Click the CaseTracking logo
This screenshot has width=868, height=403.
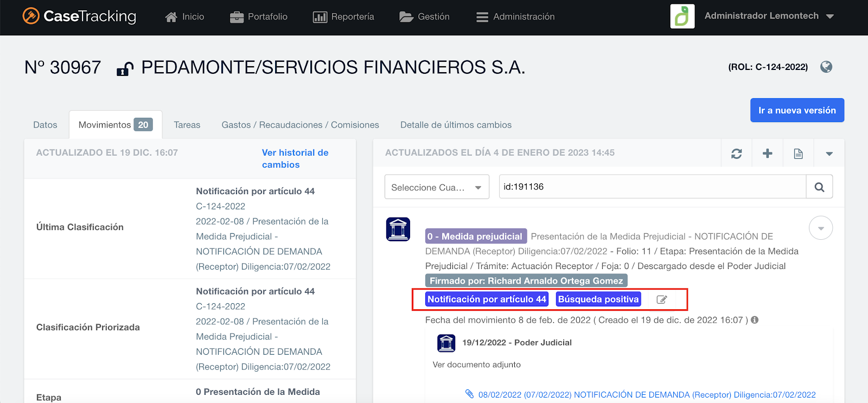(x=79, y=16)
